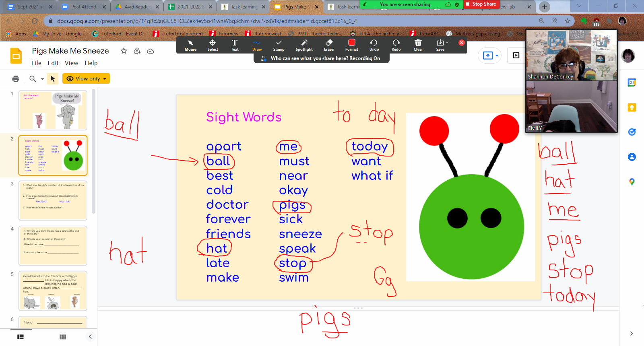This screenshot has width=644, height=346.
Task: Bookmark this page with star icon
Action: pyautogui.click(x=568, y=21)
